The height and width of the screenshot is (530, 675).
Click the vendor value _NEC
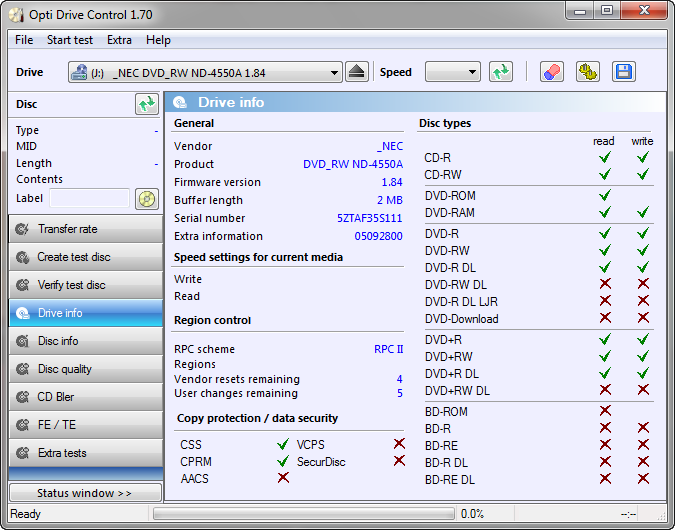click(x=390, y=146)
